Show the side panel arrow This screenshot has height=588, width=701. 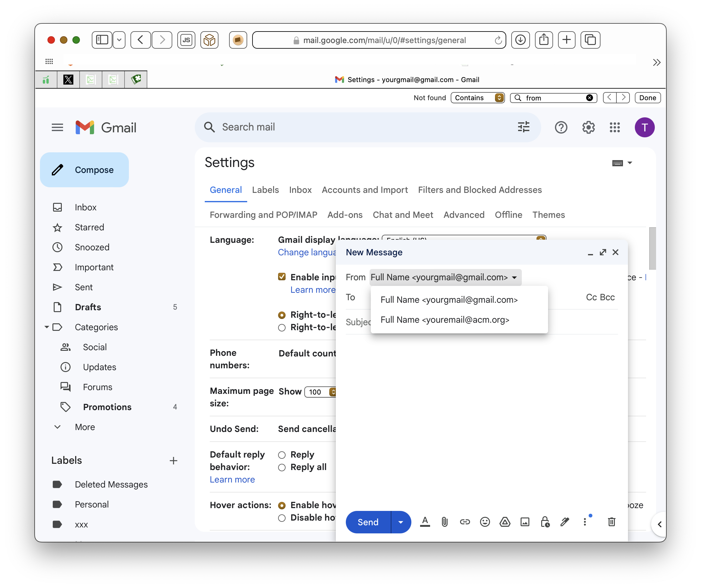click(x=659, y=524)
